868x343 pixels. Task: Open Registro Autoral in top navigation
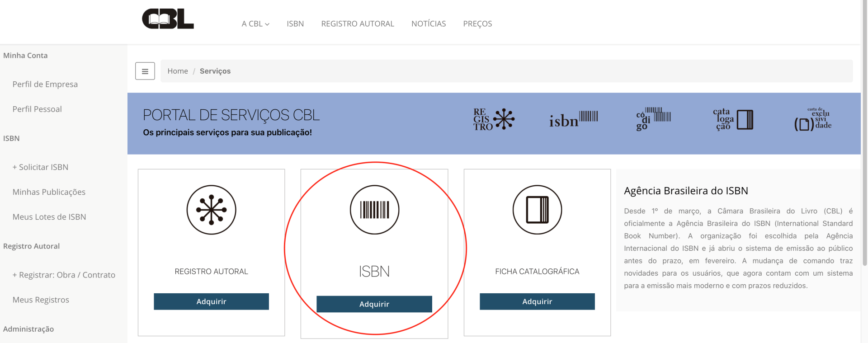point(358,23)
